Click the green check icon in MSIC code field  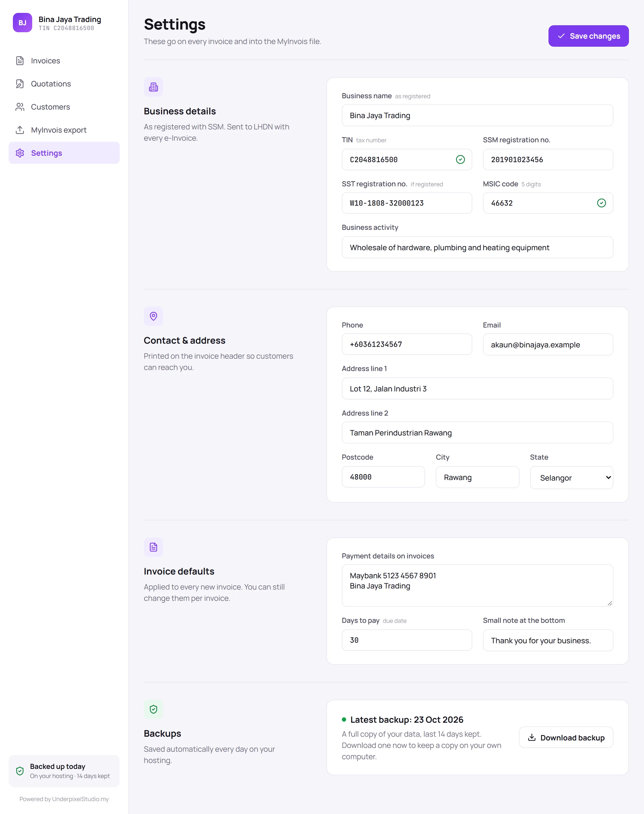601,203
